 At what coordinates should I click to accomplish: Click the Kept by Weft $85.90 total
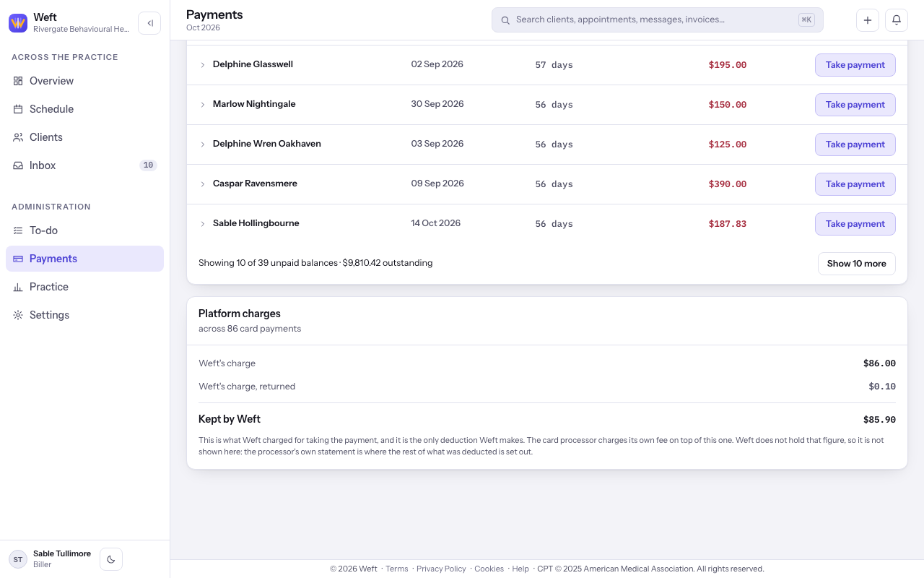pos(879,419)
